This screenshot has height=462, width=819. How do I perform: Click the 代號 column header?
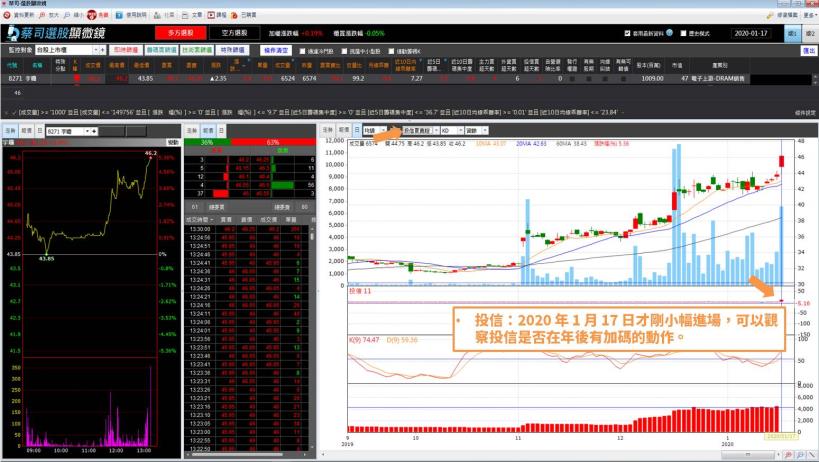click(x=12, y=65)
